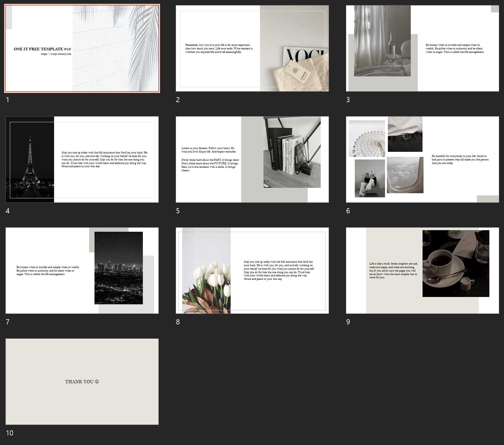Click 'Never think hard about the PAST' paragraph on slide 5
Viewport: 504px width, 445px height.
tap(210, 165)
